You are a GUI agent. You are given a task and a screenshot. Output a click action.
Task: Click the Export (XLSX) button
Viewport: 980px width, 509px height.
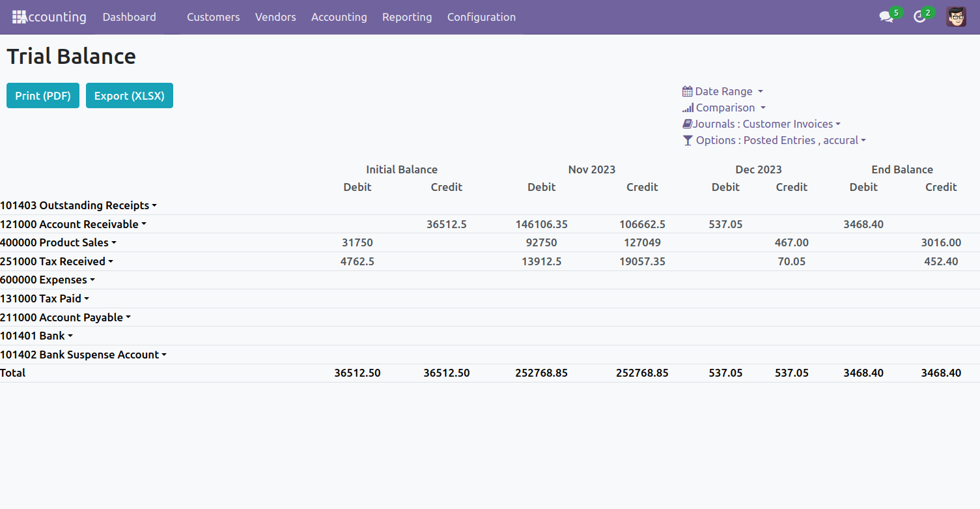[x=130, y=96]
